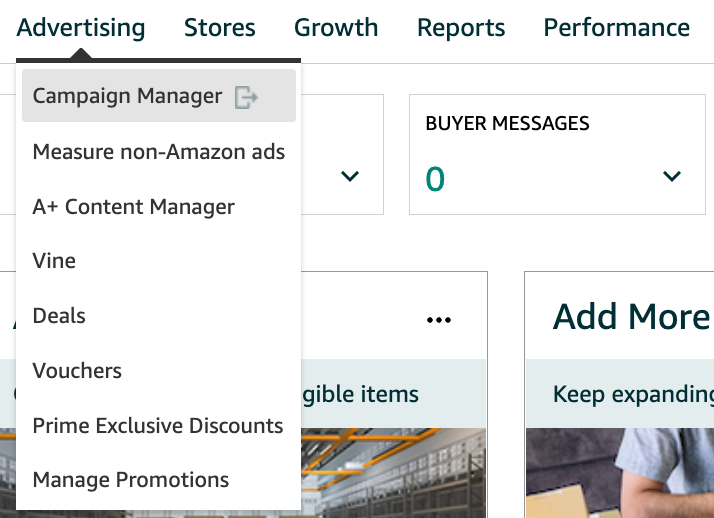Open A+ Content Manager
Image resolution: width=714 pixels, height=518 pixels.
coord(134,207)
